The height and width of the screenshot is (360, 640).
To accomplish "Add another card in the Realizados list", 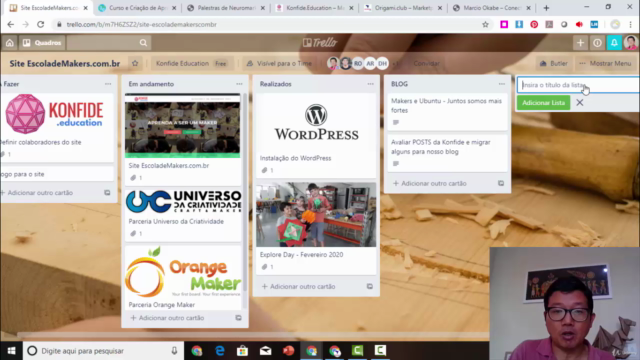I will 298,287.
